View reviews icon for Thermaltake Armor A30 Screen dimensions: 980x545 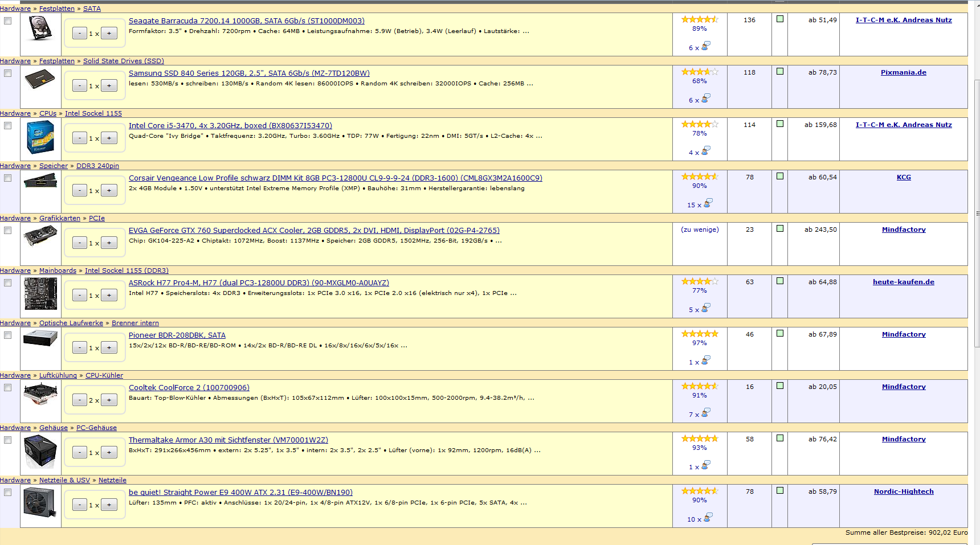coord(706,465)
